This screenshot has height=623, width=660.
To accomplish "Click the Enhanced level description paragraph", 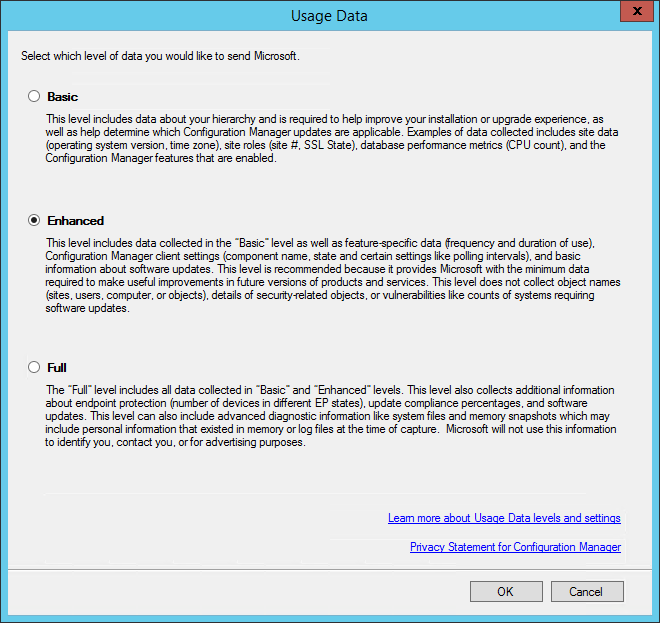I will coord(333,275).
